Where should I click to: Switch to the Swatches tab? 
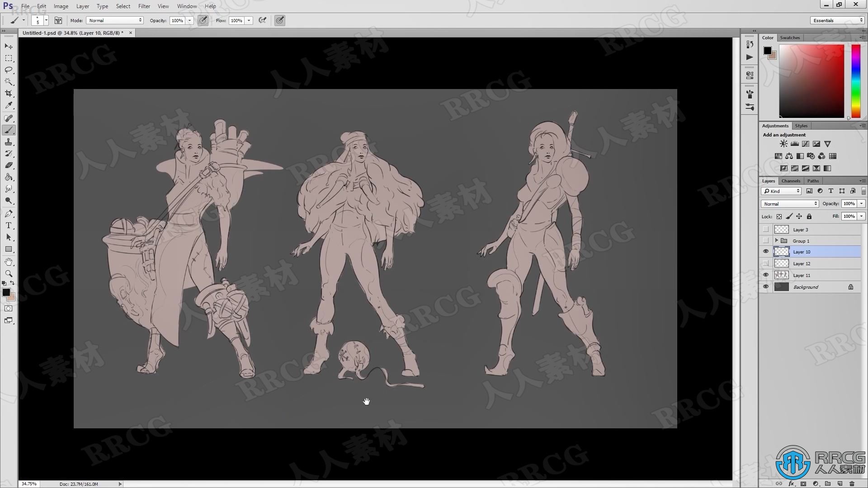pos(790,38)
